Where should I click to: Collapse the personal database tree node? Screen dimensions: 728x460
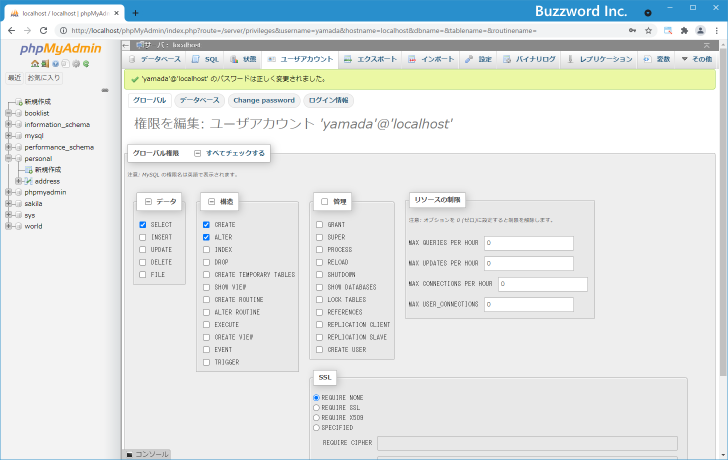[8, 158]
